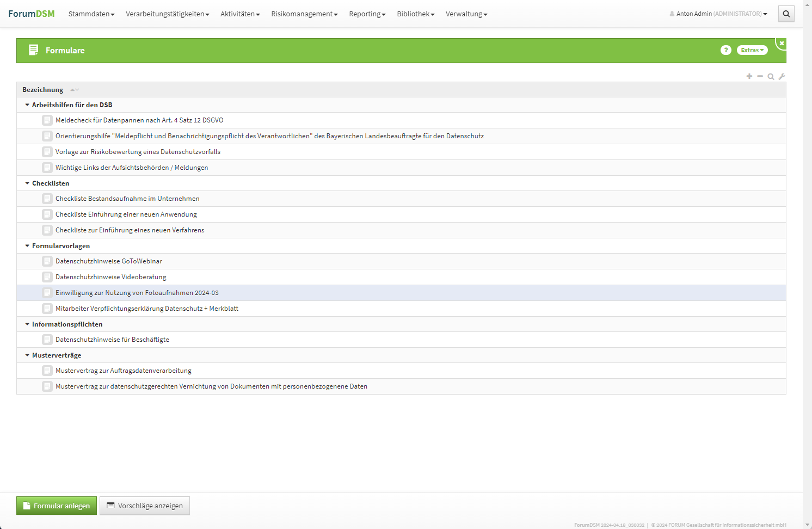Click the minus icon to collapse all groups
812x529 pixels.
[760, 76]
